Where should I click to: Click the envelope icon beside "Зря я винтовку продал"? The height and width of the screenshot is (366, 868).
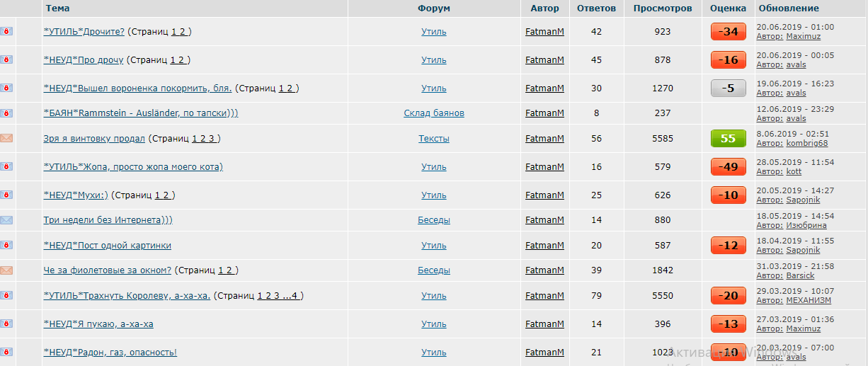click(x=6, y=138)
